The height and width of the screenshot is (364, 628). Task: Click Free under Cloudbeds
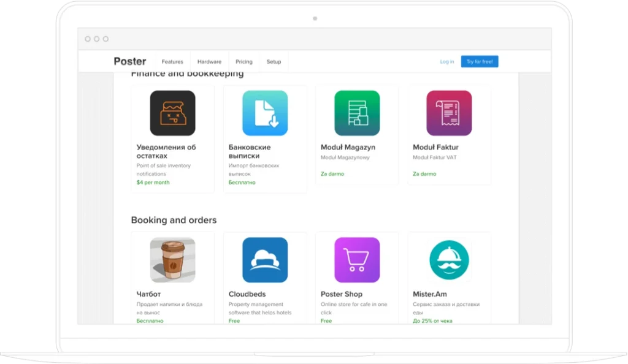(x=234, y=321)
